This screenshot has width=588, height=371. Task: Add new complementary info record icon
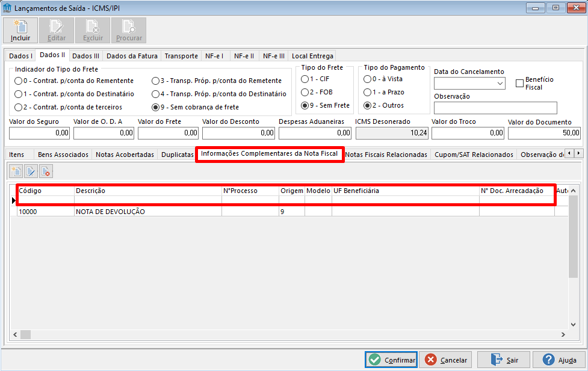coord(16,171)
